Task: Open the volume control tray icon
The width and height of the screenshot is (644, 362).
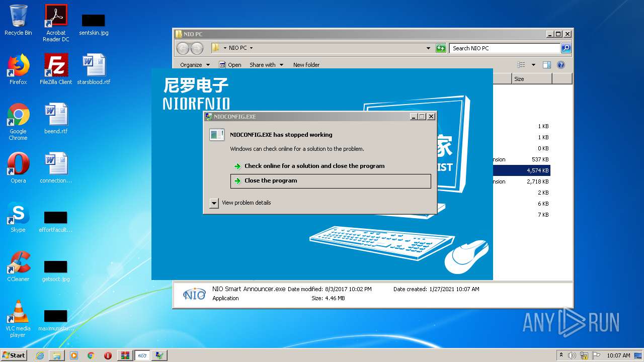Action: pyautogui.click(x=572, y=355)
